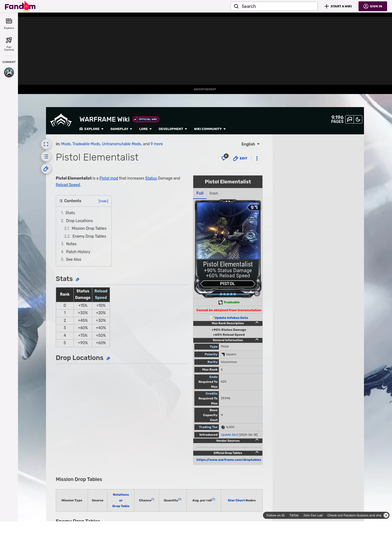The height and width of the screenshot is (545, 392).
Task: Click the Tradeable icon in infobox
Action: click(220, 302)
